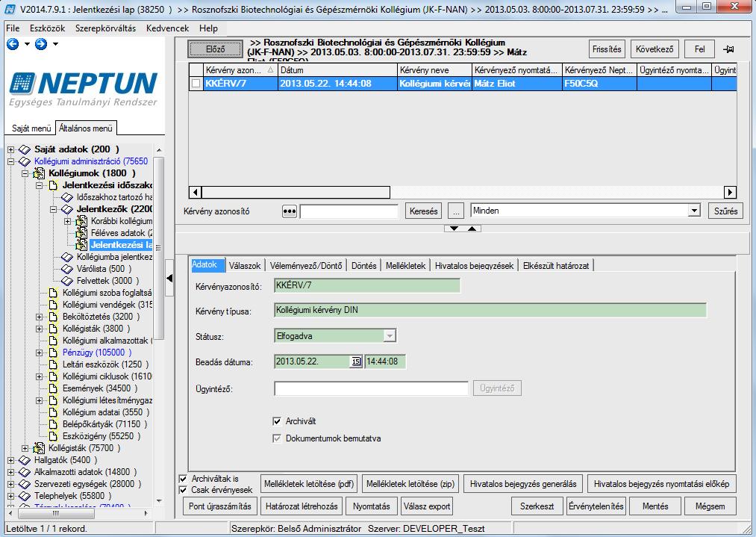The width and height of the screenshot is (756, 537).
Task: Open the calendar picker for Beadás dátuma
Action: 356,361
